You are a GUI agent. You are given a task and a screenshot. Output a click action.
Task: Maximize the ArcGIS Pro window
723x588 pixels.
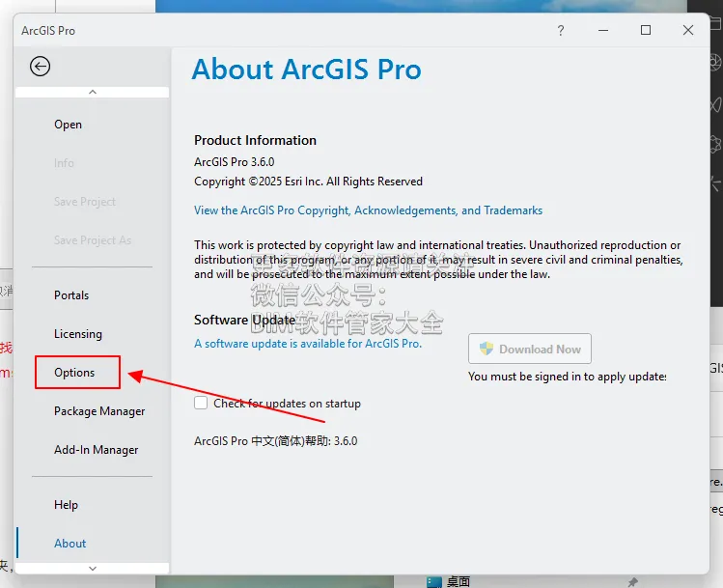pos(646,30)
